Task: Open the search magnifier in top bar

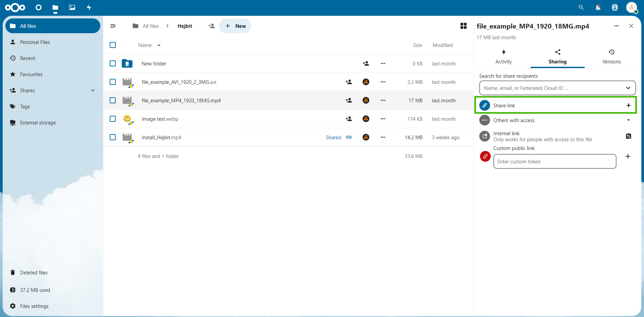Action: click(x=581, y=7)
